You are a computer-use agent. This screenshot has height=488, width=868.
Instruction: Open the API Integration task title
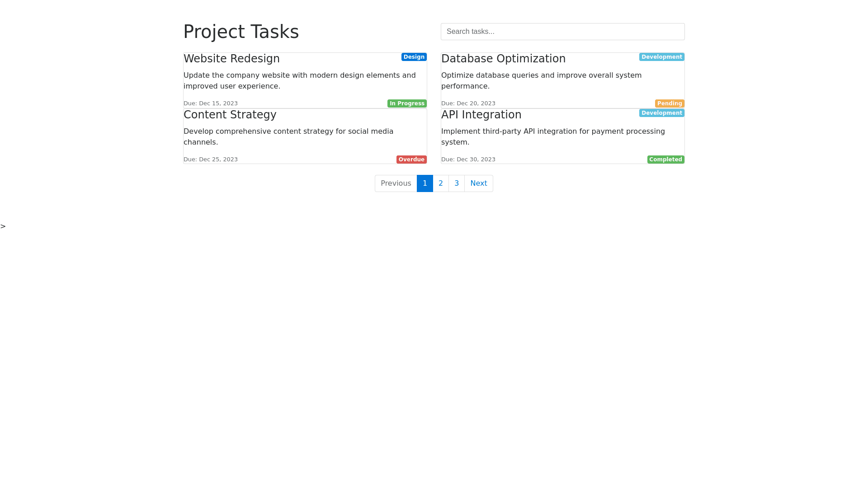(x=481, y=115)
